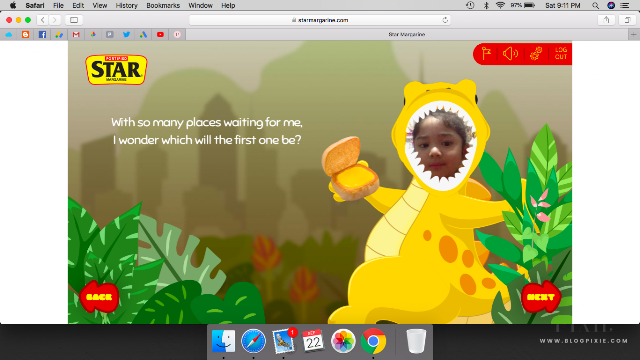
Task: Open the Gmail bookmark
Action: 76,35
